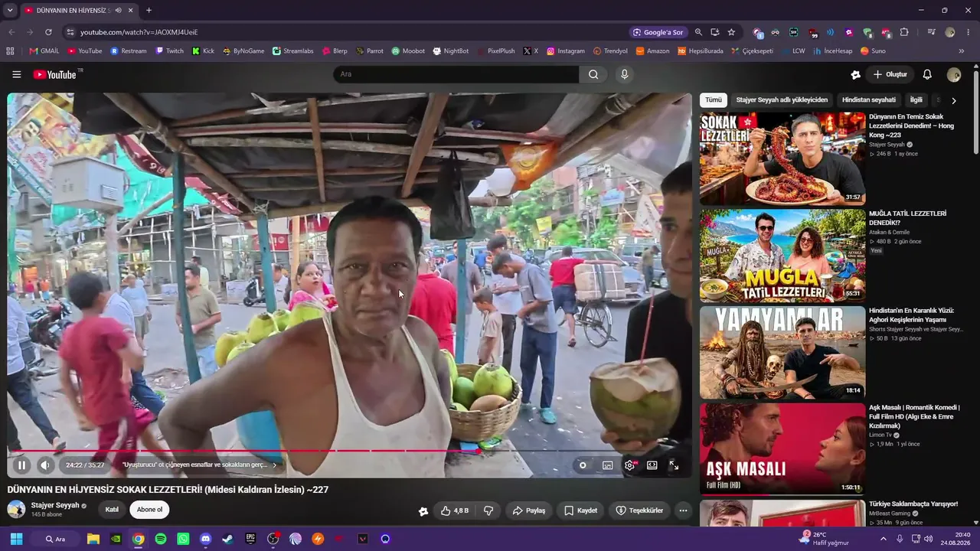The image size is (980, 551).
Task: Open Discord from the taskbar
Action: click(205, 539)
